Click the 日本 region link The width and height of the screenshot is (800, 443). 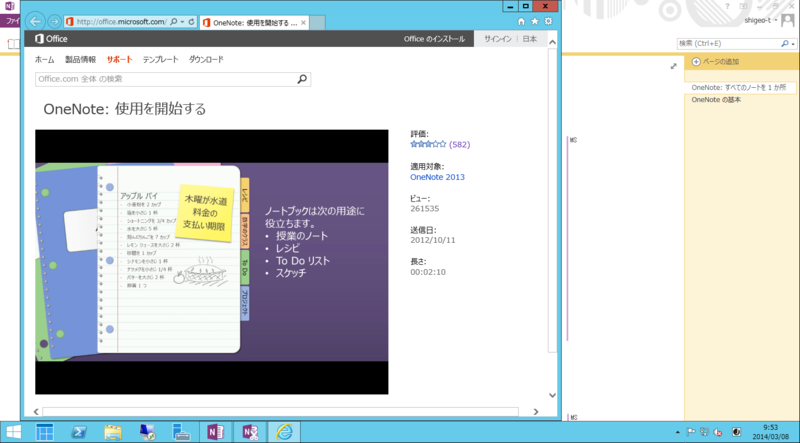tap(530, 39)
